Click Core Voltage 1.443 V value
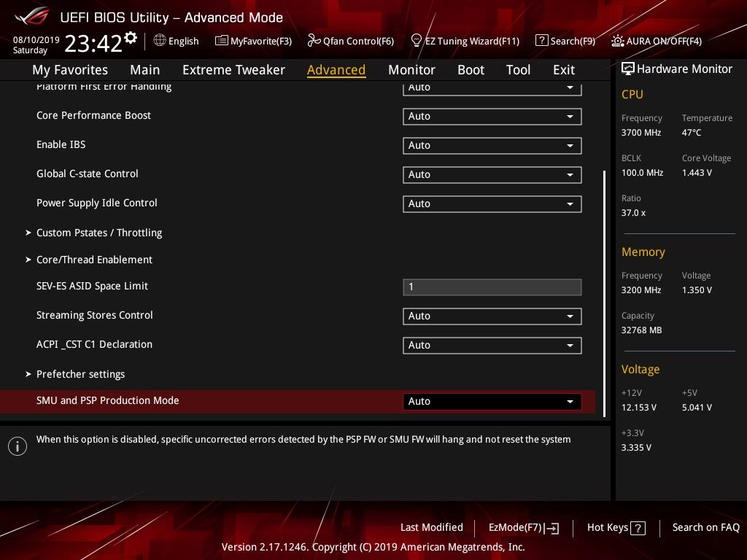This screenshot has width=747, height=560. (x=697, y=173)
